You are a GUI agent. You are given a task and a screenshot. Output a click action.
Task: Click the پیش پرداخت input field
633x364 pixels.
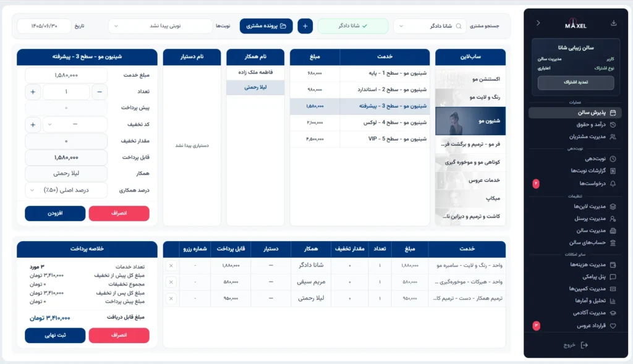tap(66, 108)
